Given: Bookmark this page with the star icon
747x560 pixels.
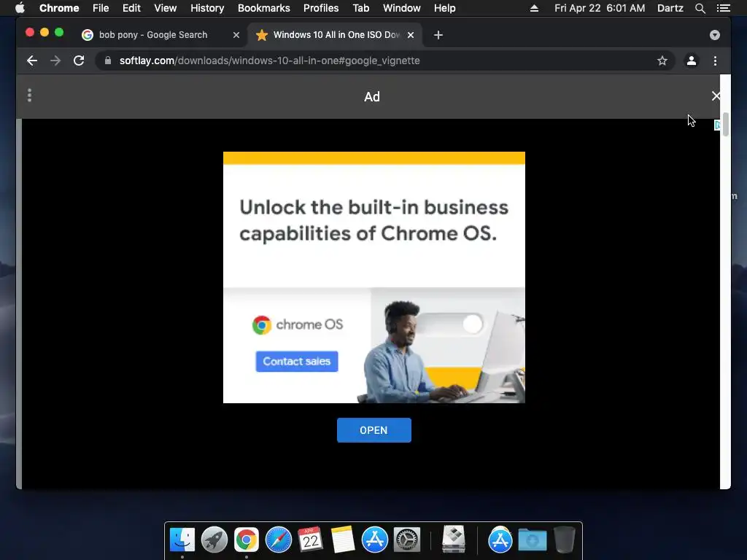Looking at the screenshot, I should pos(662,61).
